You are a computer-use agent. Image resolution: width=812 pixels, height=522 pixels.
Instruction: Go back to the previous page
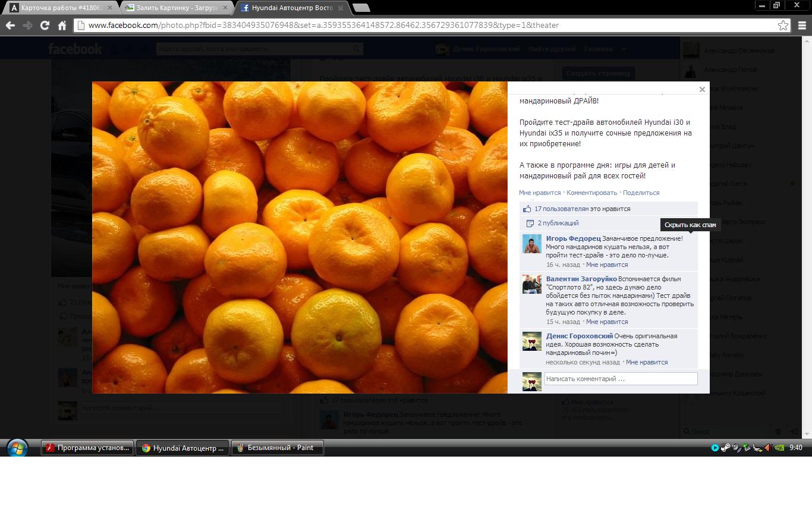[10, 25]
